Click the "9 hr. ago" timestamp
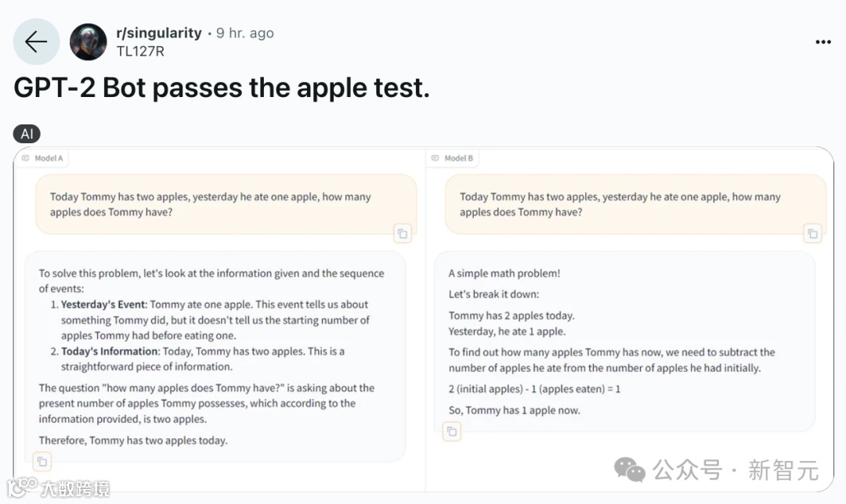This screenshot has width=846, height=504. pyautogui.click(x=245, y=33)
